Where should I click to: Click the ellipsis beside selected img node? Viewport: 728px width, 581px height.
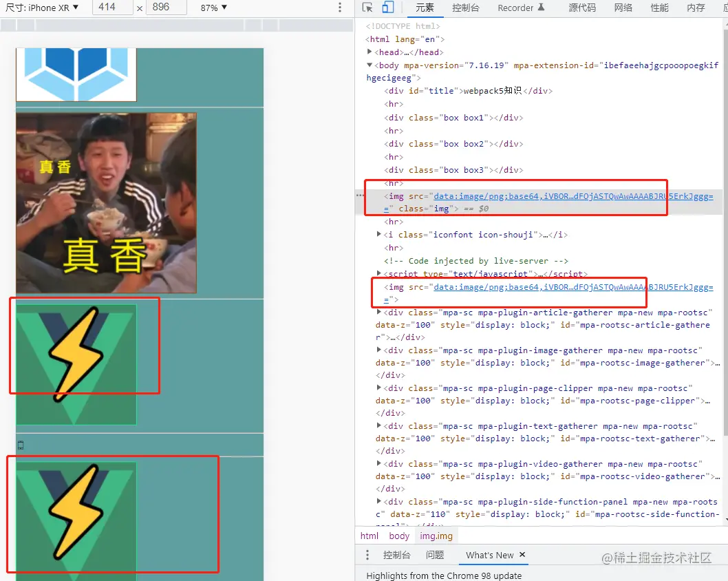(361, 196)
